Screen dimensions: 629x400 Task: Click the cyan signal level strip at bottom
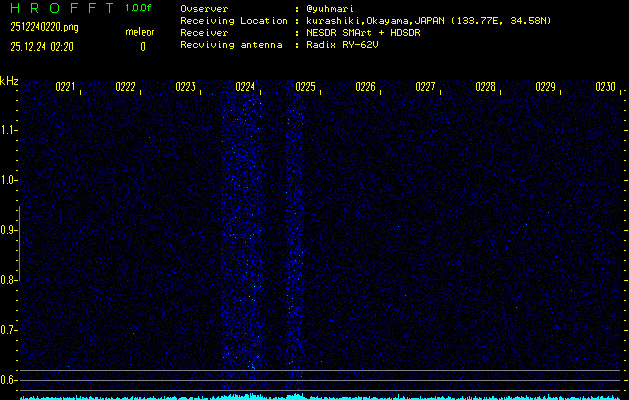coord(320,397)
